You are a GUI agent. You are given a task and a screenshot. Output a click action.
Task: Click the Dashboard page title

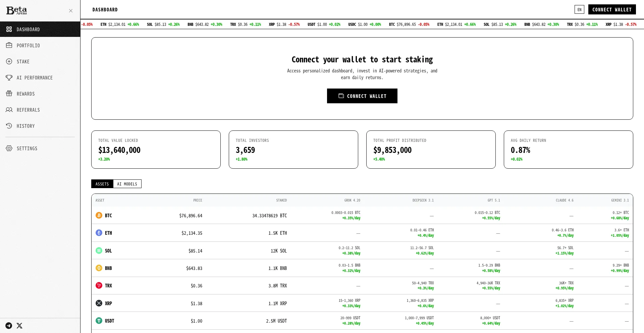105,10
